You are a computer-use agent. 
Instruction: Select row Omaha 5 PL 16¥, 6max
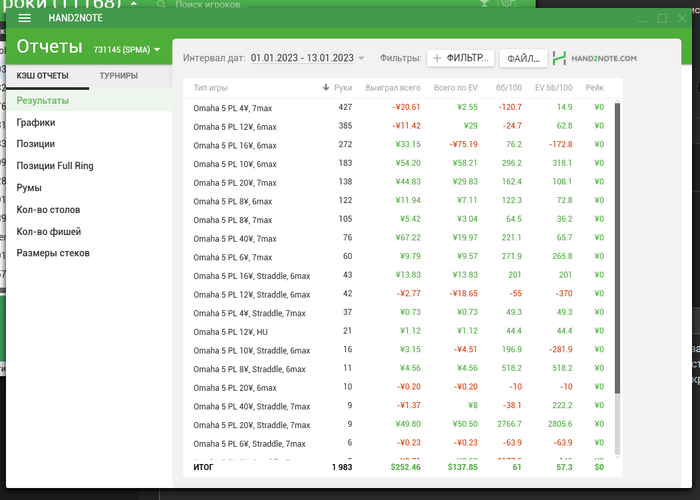pyautogui.click(x=399, y=145)
